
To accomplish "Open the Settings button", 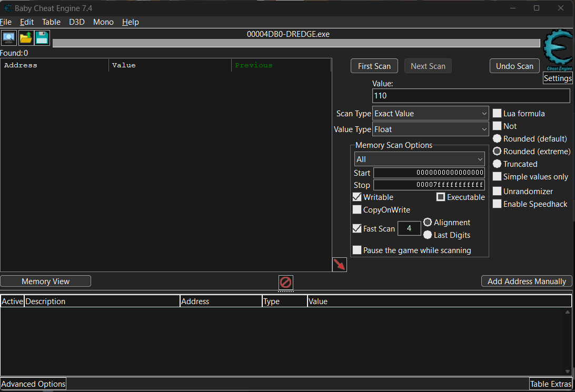I will tap(558, 78).
